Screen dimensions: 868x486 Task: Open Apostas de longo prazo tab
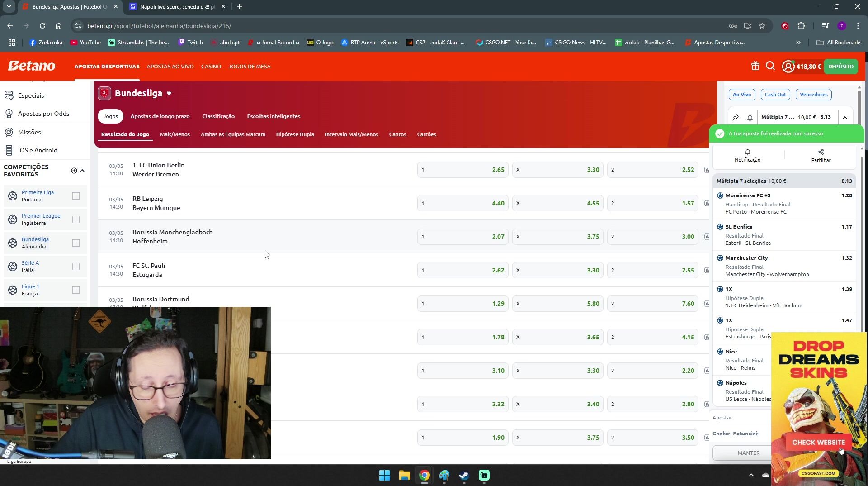click(160, 116)
